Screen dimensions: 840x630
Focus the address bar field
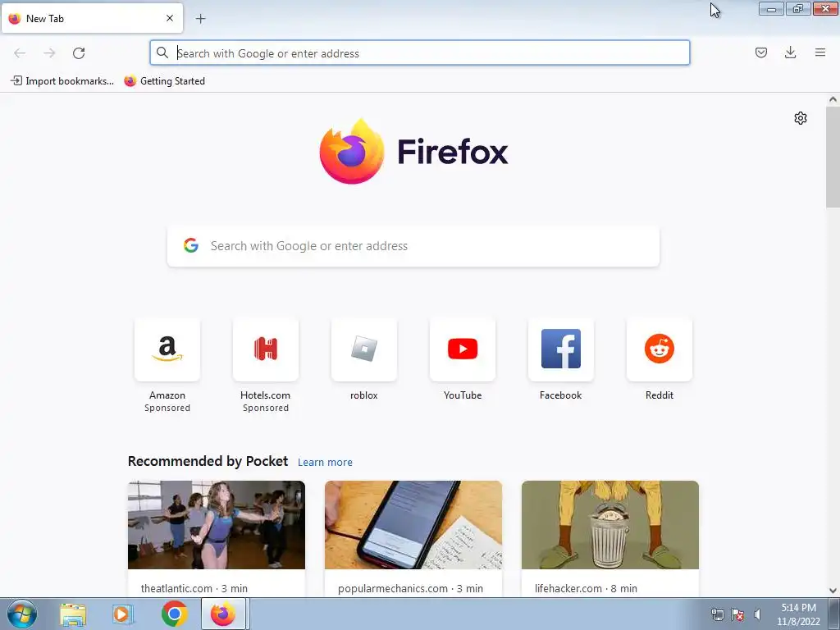pos(420,53)
